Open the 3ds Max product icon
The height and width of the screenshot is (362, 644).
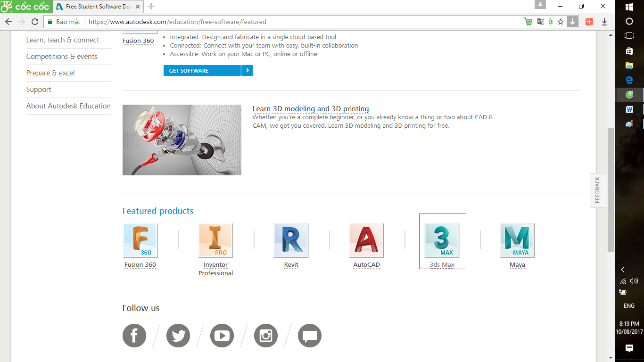(442, 240)
